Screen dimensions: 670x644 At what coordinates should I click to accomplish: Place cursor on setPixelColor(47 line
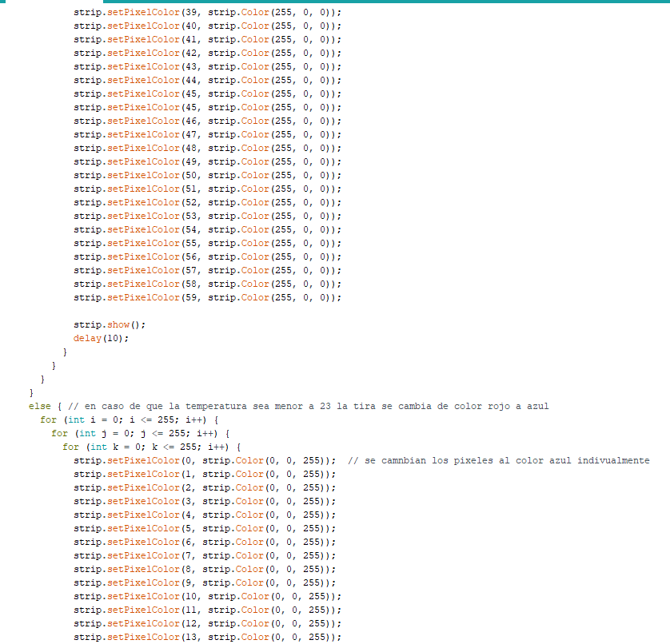[207, 134]
